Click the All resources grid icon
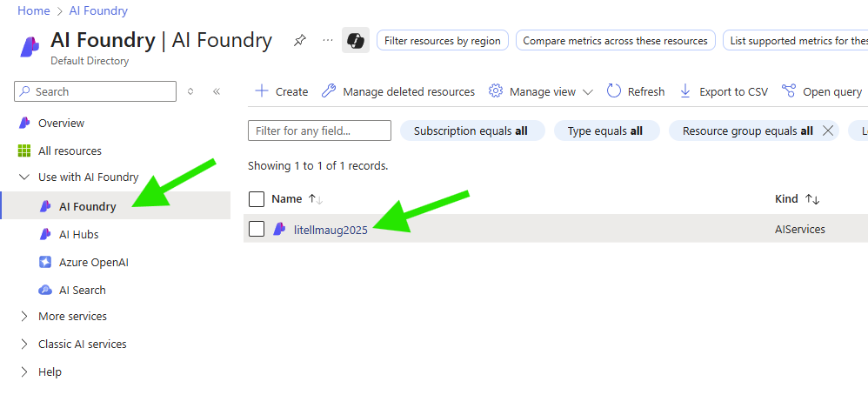The image size is (868, 415). pyautogui.click(x=24, y=151)
